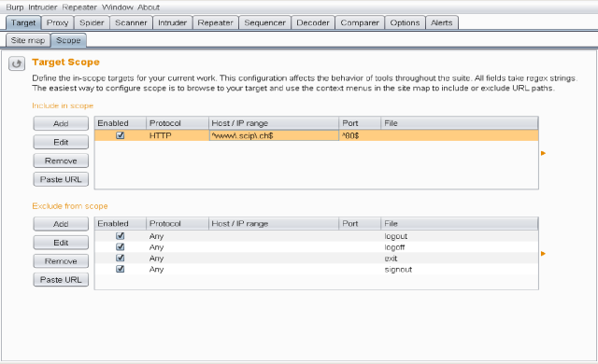
Task: Switch to the Target tab
Action: [x=23, y=22]
